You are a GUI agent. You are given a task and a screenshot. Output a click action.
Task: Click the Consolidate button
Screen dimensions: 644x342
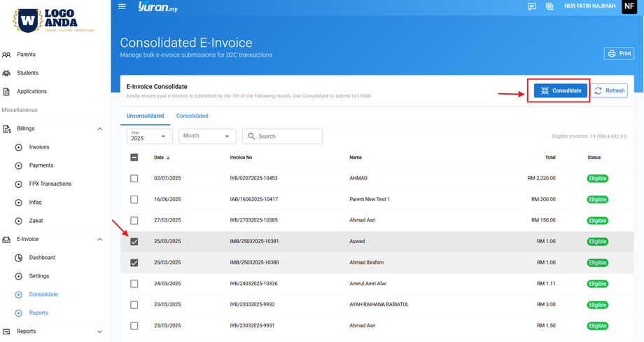561,90
